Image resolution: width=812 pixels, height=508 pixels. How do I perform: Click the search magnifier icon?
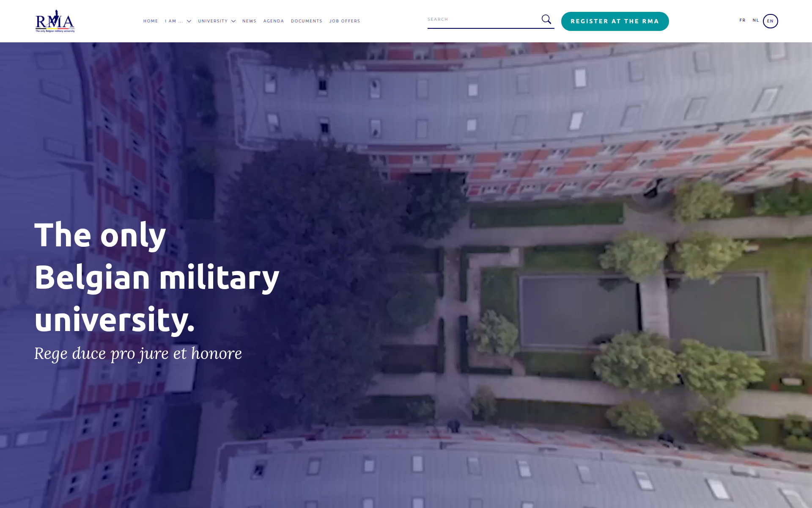pos(546,19)
